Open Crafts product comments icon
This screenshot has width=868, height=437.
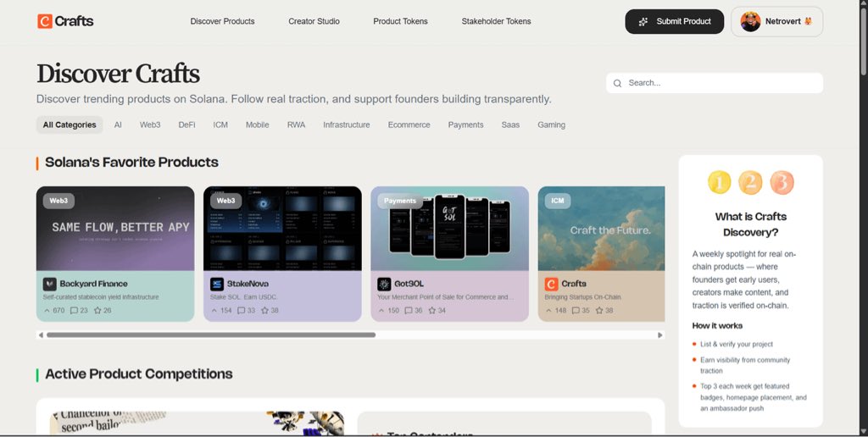tap(576, 310)
